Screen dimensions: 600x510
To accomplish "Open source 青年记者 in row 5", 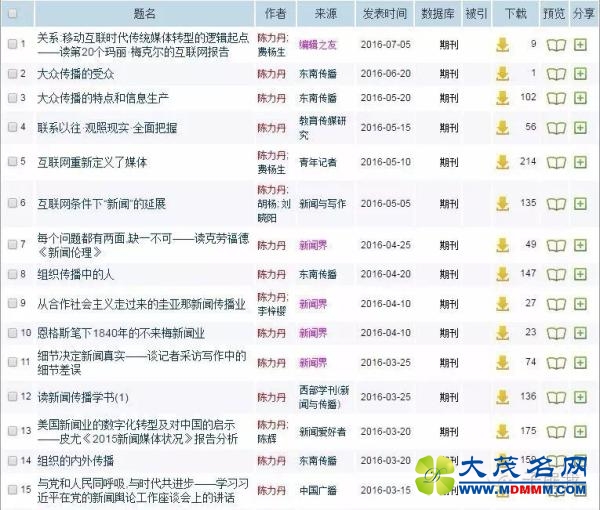I will point(318,162).
